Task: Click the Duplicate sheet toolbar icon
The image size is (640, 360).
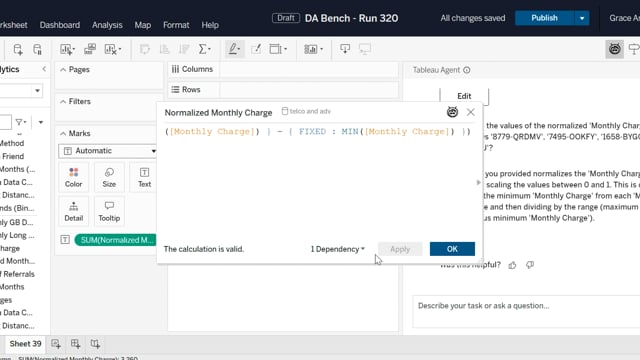Action: coord(90,49)
